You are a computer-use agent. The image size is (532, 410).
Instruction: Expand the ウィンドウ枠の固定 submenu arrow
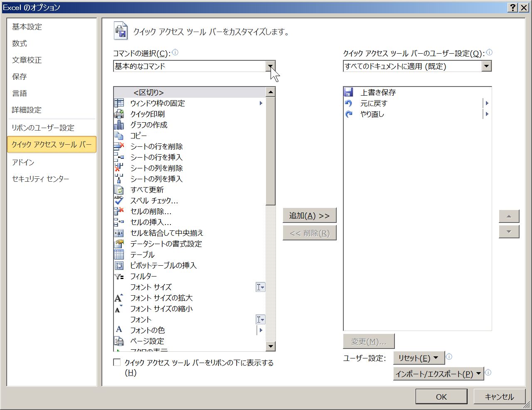tap(261, 103)
